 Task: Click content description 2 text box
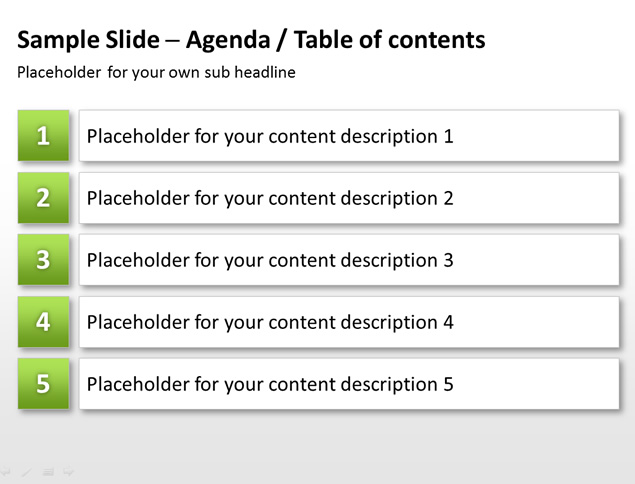click(349, 198)
